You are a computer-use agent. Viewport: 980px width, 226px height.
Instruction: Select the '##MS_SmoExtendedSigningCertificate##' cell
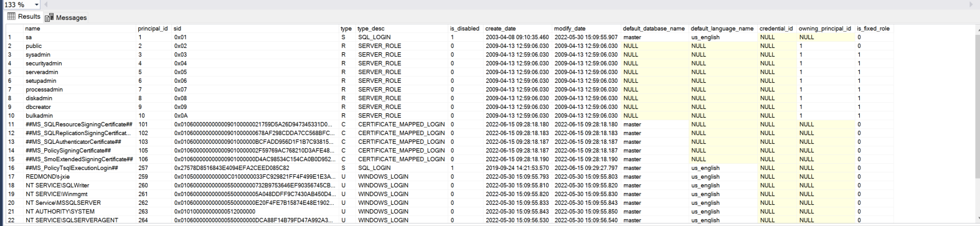coord(80,159)
